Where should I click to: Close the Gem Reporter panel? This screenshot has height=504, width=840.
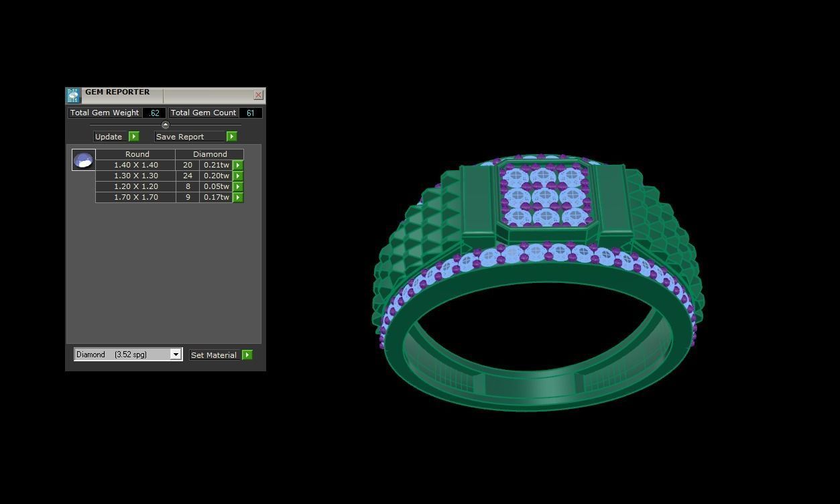[258, 95]
